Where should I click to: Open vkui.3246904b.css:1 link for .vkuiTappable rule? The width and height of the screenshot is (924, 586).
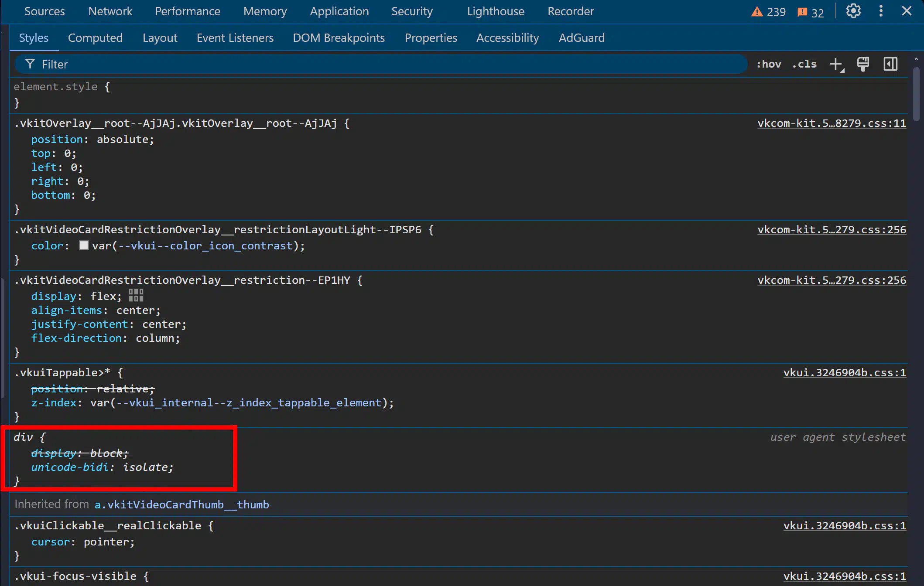[x=845, y=373]
